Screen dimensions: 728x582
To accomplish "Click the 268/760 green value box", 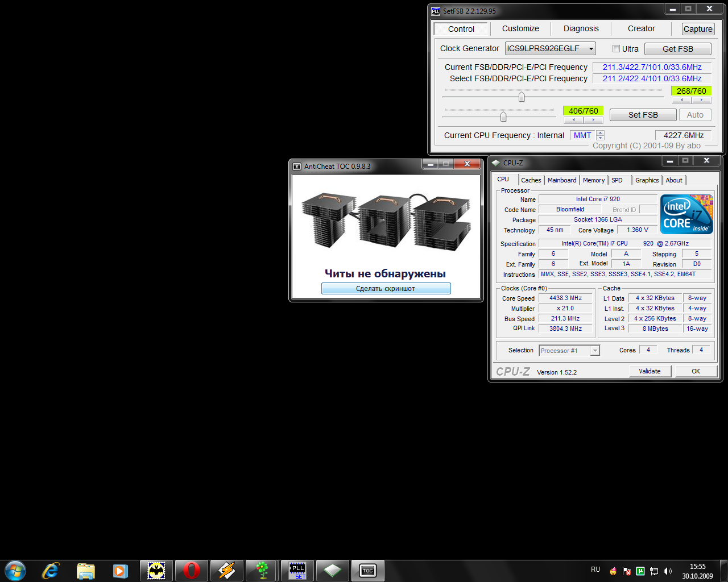I will [691, 91].
